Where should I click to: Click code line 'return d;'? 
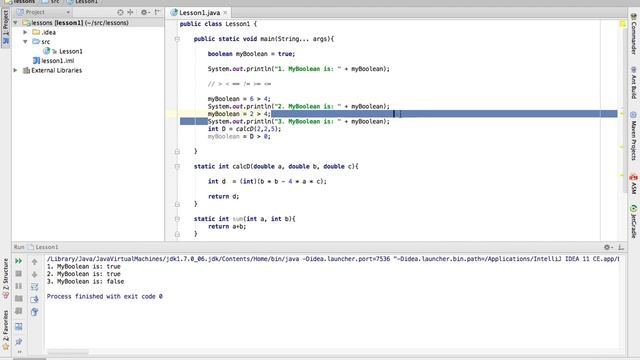pyautogui.click(x=223, y=196)
